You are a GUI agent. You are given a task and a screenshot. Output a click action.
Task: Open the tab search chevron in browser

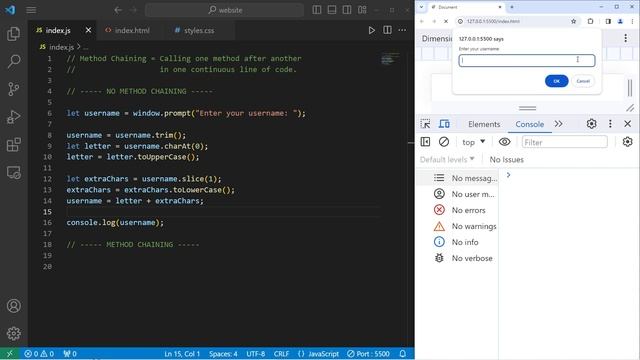pyautogui.click(x=421, y=7)
